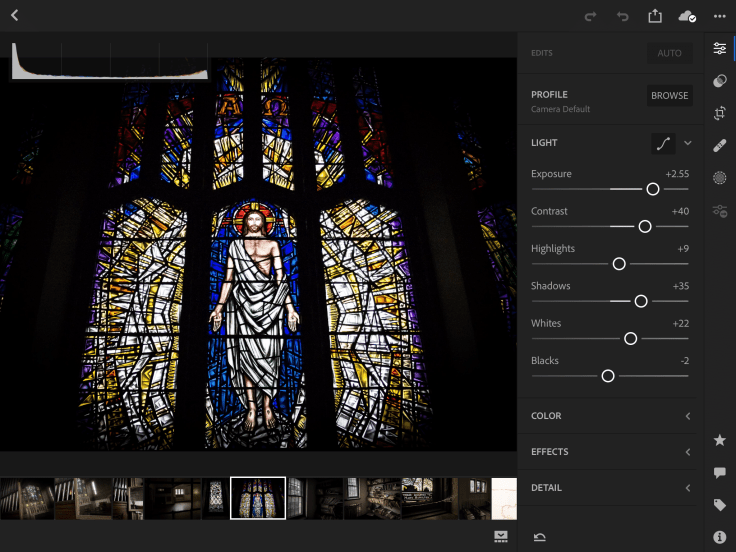Select the Healing brush tool
This screenshot has height=552, width=736.
(719, 146)
